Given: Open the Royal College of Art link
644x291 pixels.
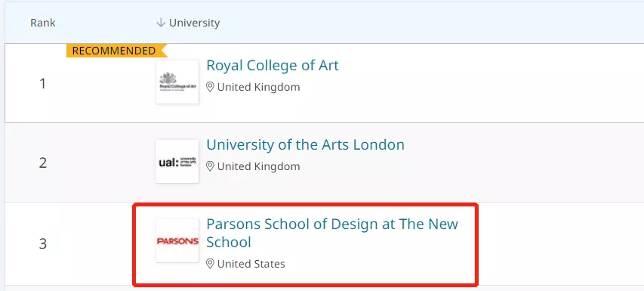Looking at the screenshot, I should [273, 65].
